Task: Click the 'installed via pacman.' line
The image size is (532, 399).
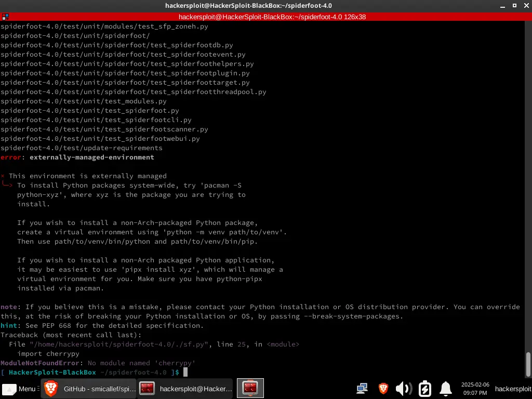Action: tap(60, 288)
